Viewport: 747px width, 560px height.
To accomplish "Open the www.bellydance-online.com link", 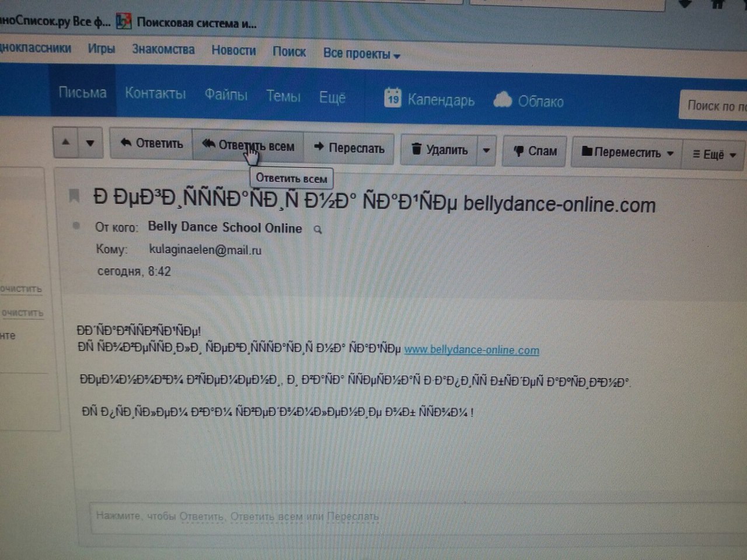I will pos(472,350).
